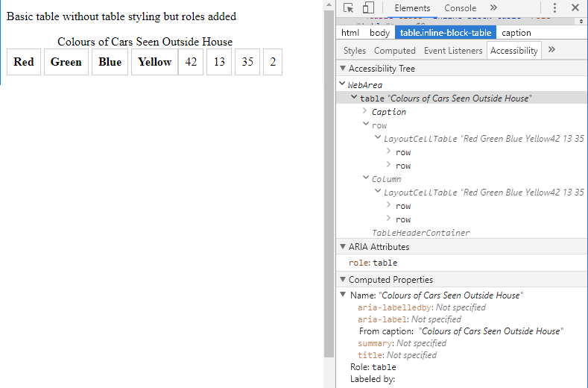Collapse the Column tree node
588x388 pixels.
coord(366,178)
